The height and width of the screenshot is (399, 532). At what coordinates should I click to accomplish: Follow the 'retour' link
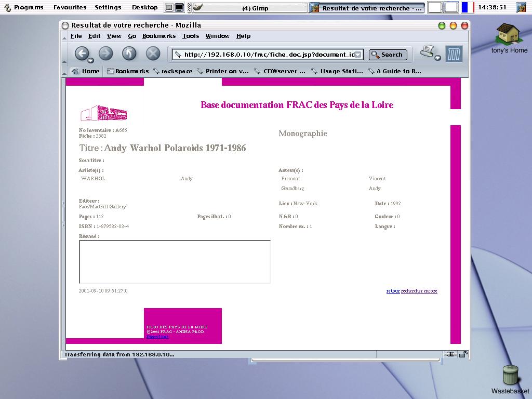coord(393,291)
